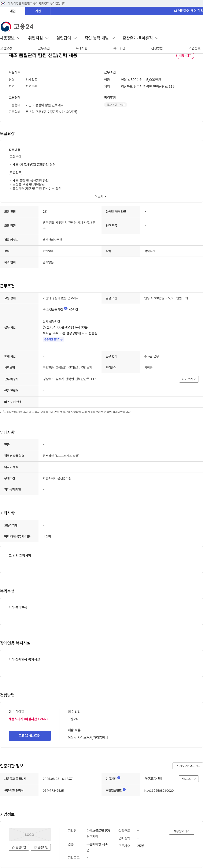The width and height of the screenshot is (203, 868).
Task: Jump to the 복리후생 section tab
Action: coord(119,48)
